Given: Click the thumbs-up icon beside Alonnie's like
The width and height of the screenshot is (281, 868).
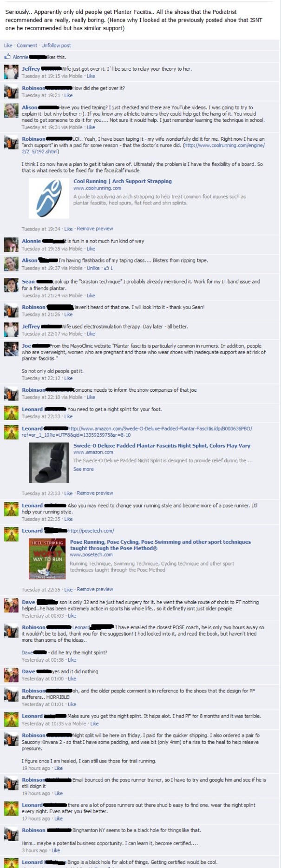Looking at the screenshot, I should (x=7, y=57).
